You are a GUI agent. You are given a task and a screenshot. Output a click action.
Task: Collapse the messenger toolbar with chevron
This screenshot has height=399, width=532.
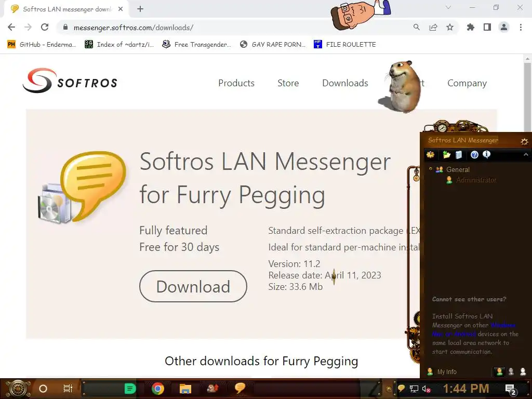(x=526, y=155)
